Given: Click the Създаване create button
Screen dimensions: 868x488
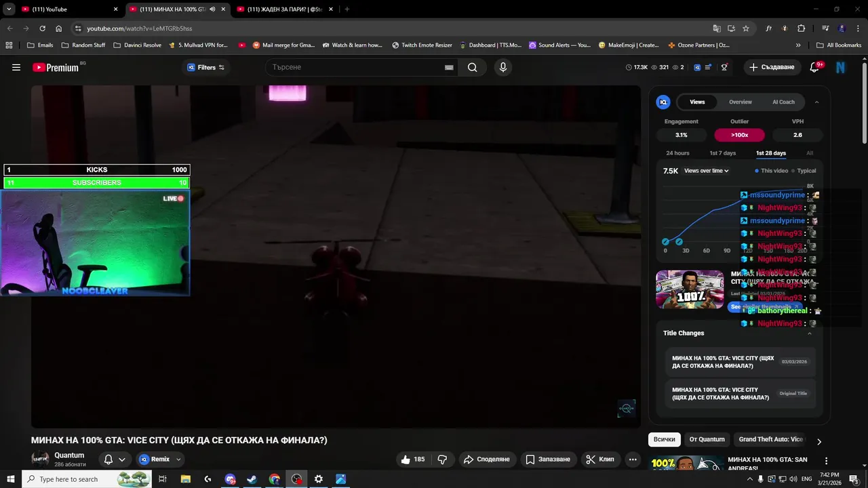Looking at the screenshot, I should click(x=772, y=67).
